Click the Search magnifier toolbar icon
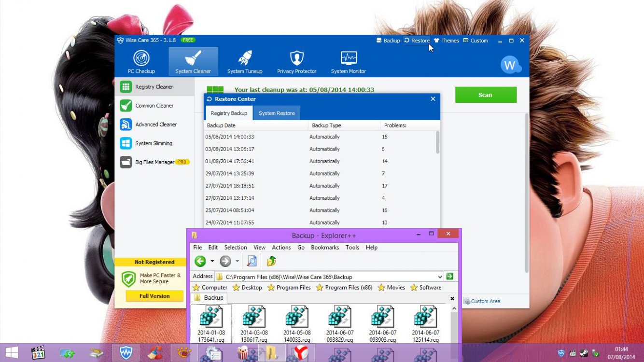644x362 pixels. click(x=252, y=261)
